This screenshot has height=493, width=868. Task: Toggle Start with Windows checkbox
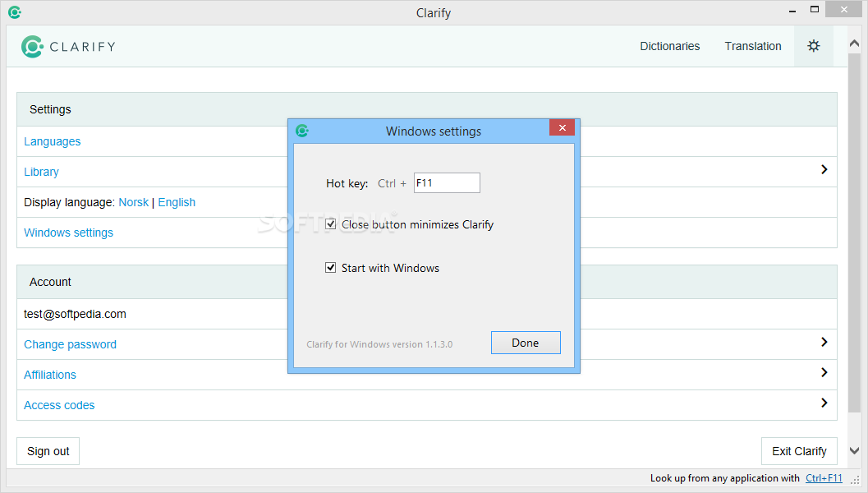click(330, 268)
